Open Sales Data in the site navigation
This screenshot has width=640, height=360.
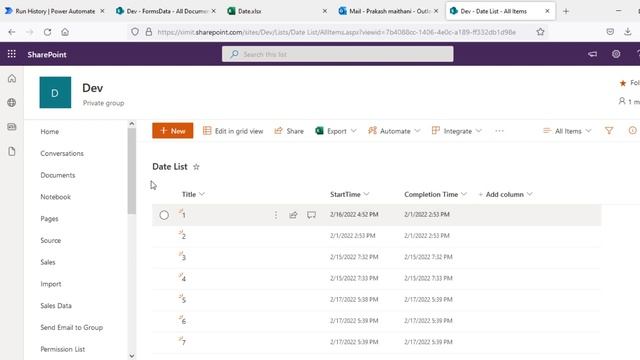pyautogui.click(x=56, y=306)
